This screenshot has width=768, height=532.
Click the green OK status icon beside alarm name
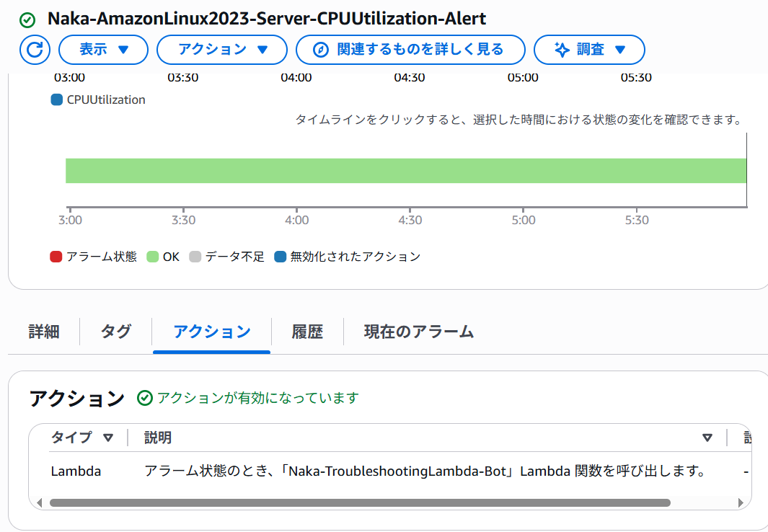point(27,20)
